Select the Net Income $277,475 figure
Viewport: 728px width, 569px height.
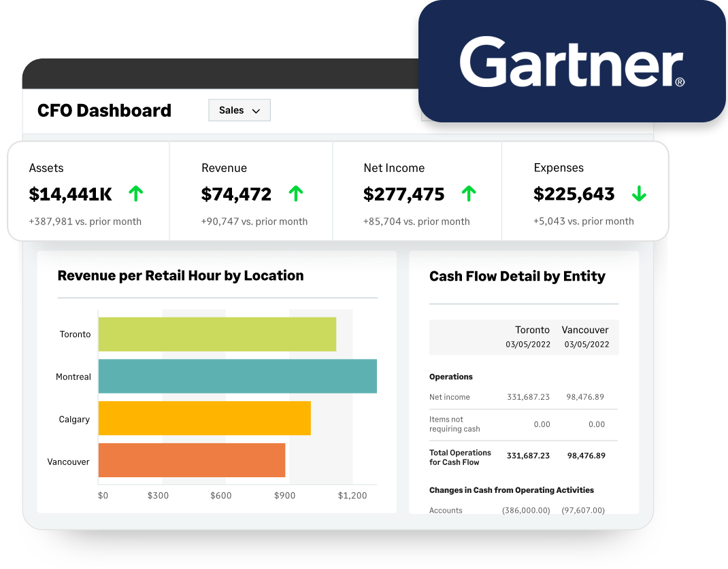pyautogui.click(x=403, y=194)
